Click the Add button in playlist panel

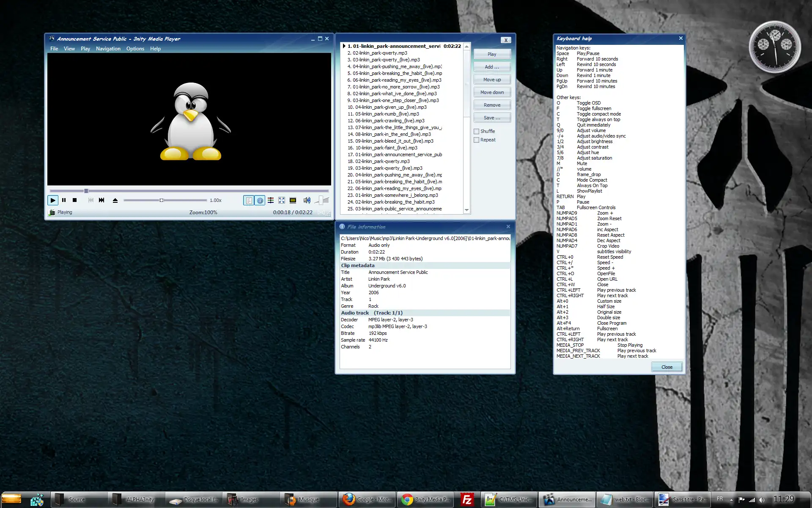(x=491, y=66)
